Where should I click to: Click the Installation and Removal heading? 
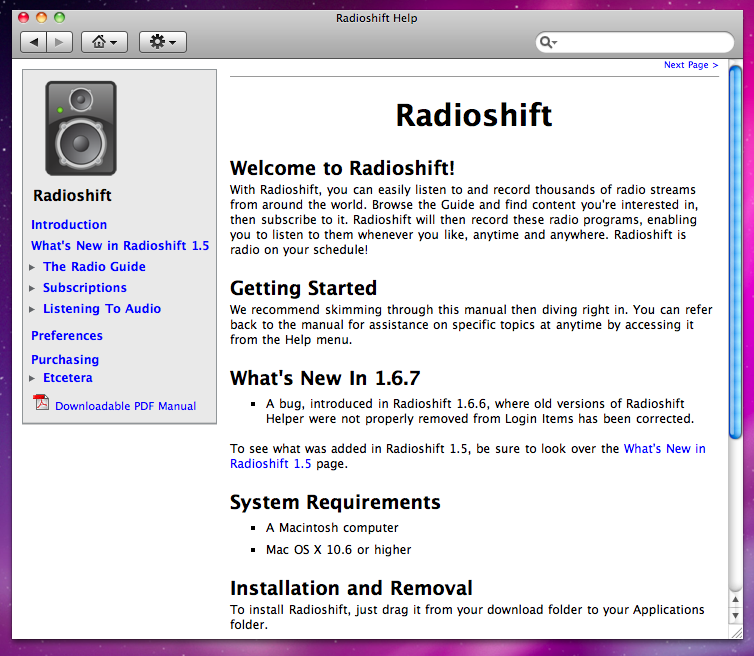point(351,588)
